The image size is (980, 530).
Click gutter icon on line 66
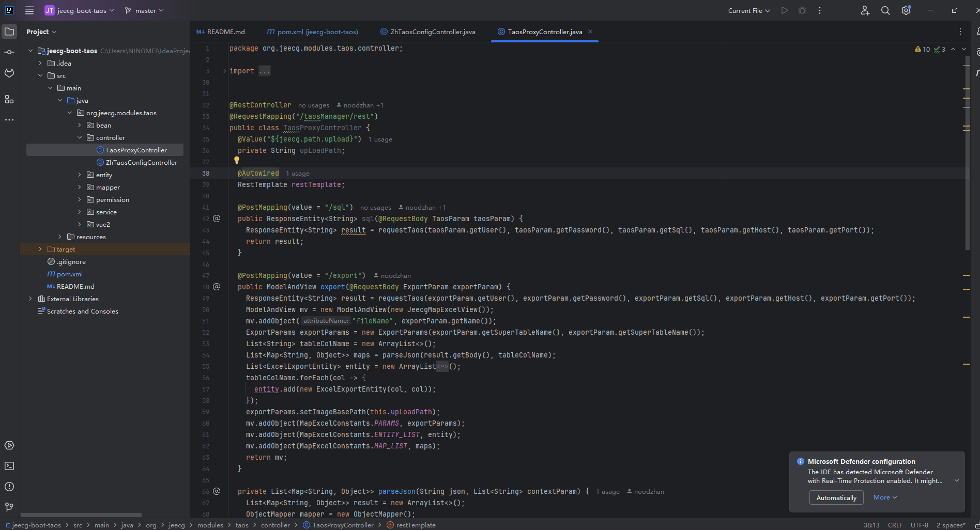(217, 491)
